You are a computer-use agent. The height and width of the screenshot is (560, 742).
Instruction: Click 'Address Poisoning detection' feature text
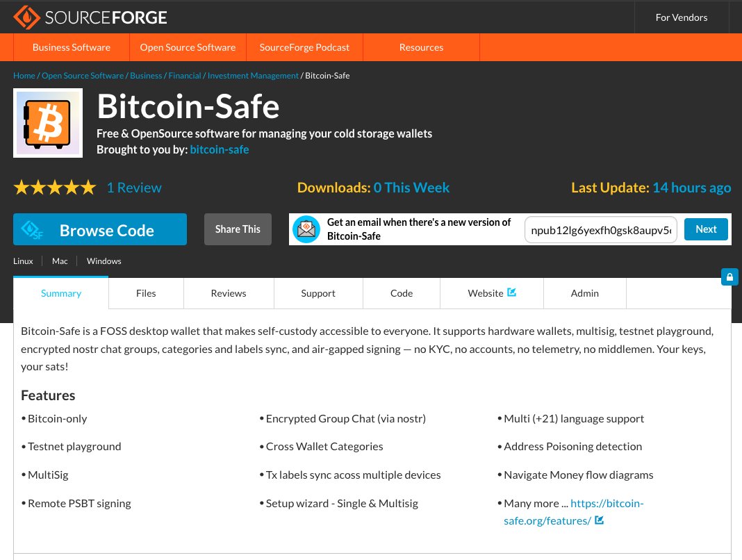point(573,446)
